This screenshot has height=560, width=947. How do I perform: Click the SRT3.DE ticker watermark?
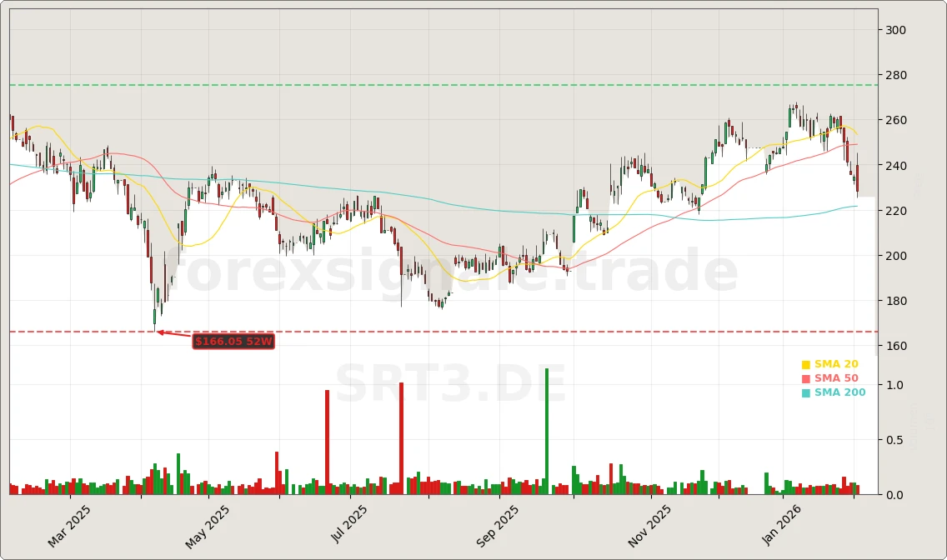pos(450,385)
